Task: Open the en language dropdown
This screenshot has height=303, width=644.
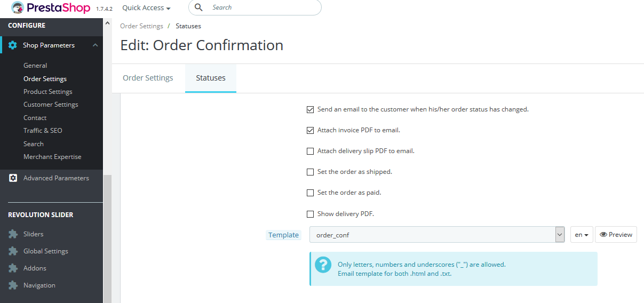Action: click(582, 235)
